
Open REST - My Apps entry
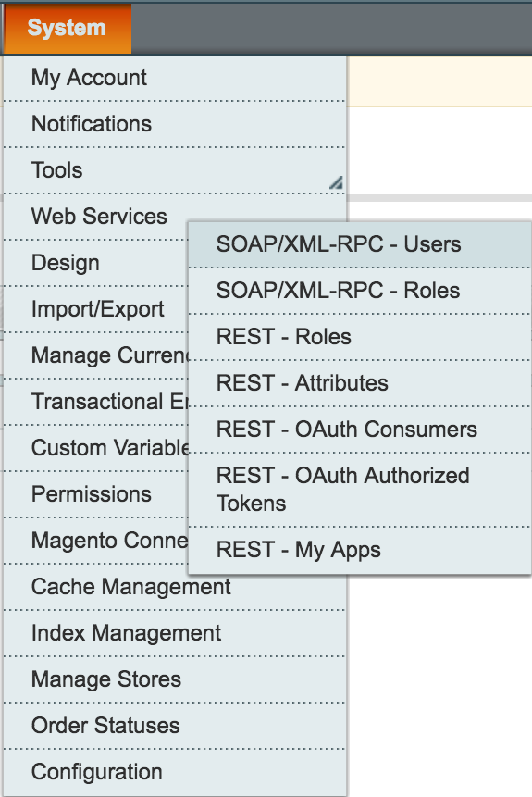[x=360, y=551]
